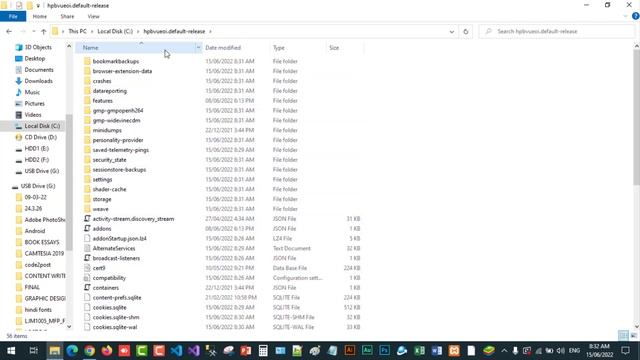
Task: Open Google Chrome from taskbar
Action: tap(90, 351)
